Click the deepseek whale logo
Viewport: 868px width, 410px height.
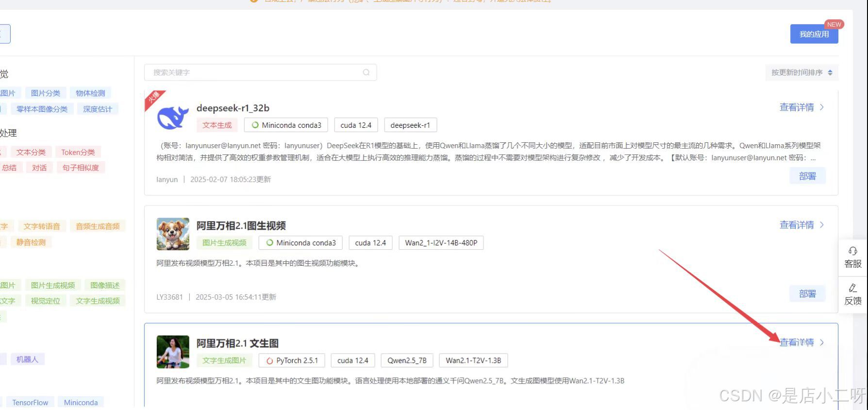click(173, 117)
